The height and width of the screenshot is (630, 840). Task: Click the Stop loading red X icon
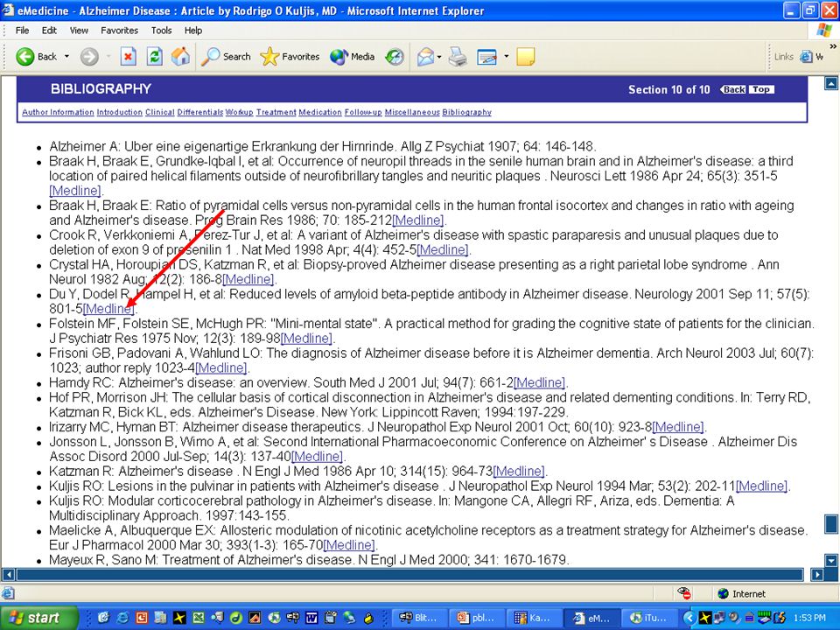pos(128,56)
